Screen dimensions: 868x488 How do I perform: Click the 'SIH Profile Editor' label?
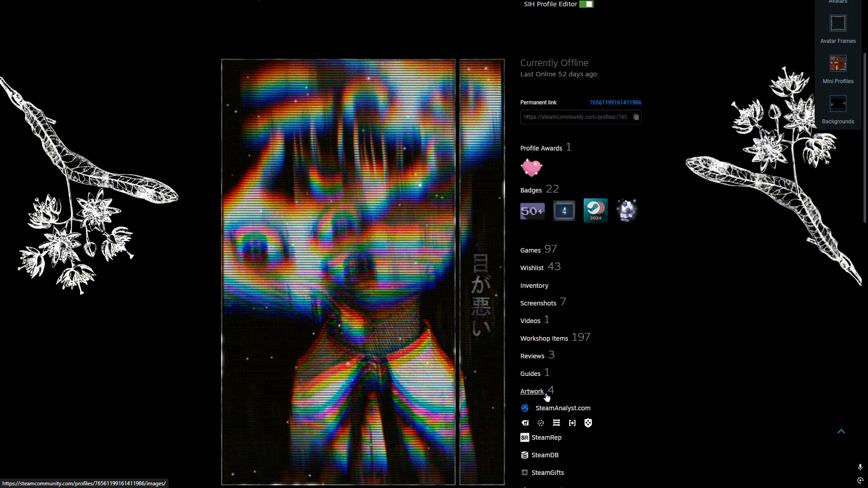coord(550,4)
